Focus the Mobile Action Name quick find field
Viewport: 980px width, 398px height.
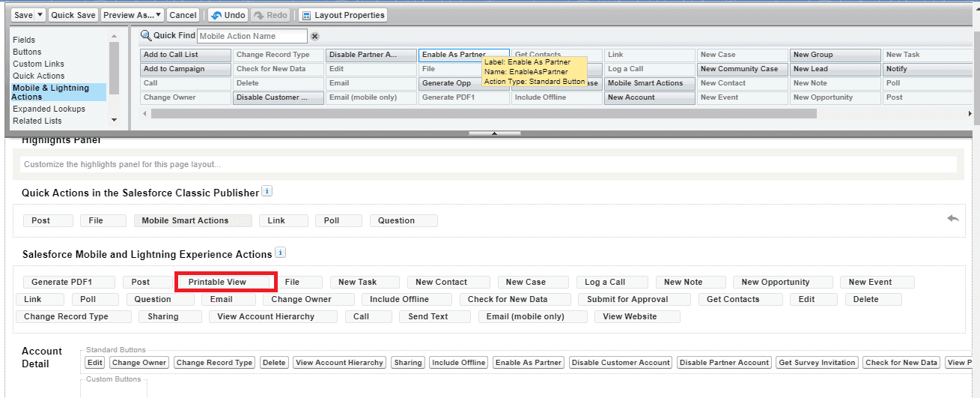pos(252,36)
